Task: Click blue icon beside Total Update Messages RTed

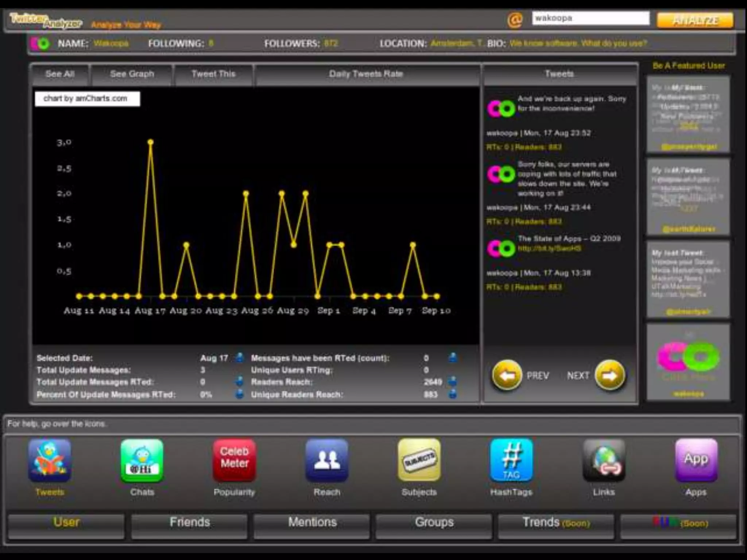Action: pyautogui.click(x=240, y=382)
